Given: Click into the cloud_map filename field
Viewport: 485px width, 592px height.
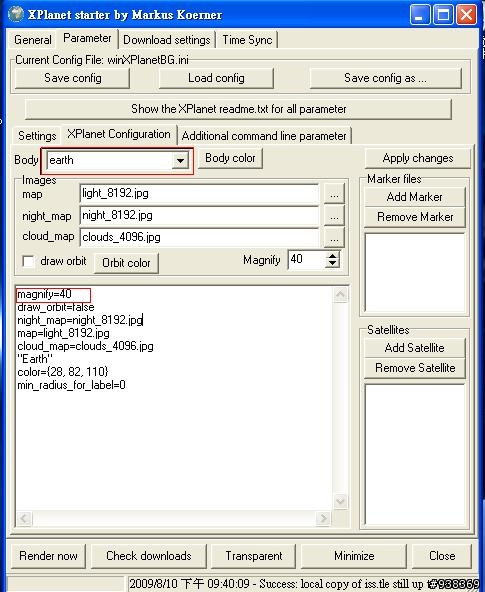Looking at the screenshot, I should (199, 237).
